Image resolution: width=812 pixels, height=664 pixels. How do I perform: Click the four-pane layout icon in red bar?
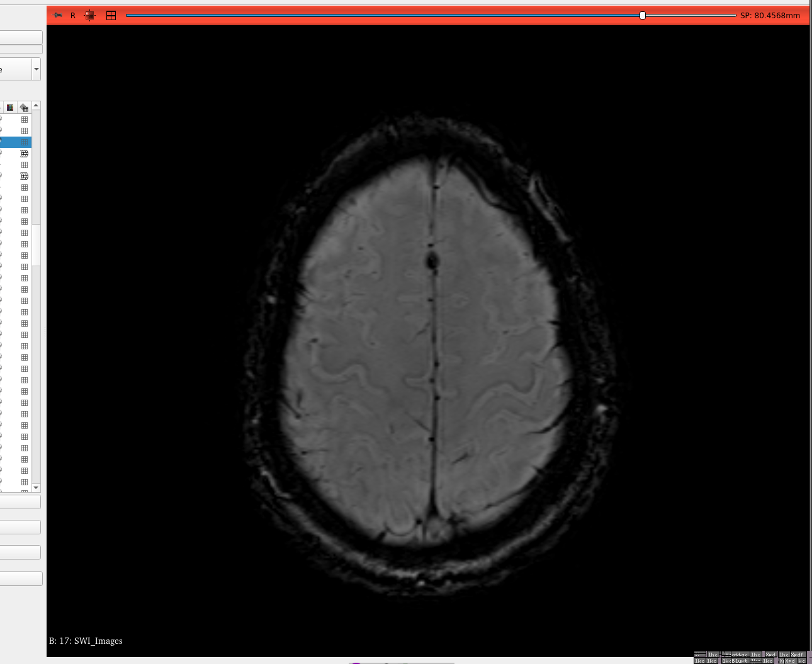coord(111,15)
